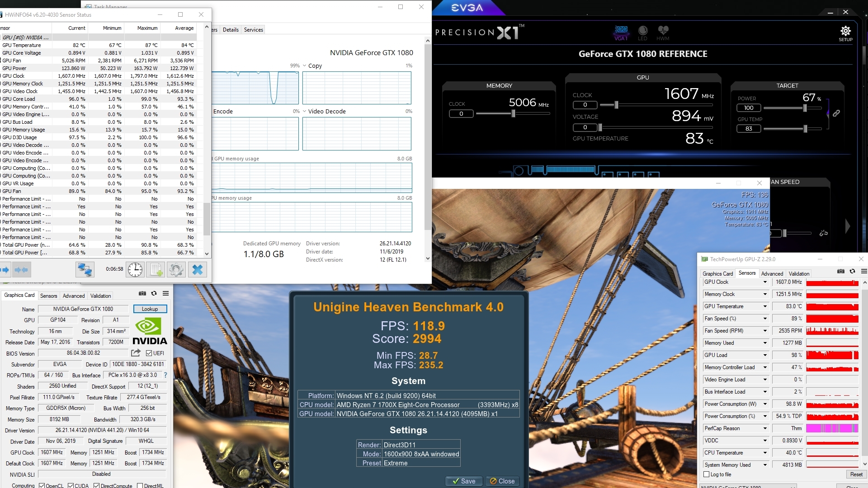Adjust the GPU Voltage slider
The height and width of the screenshot is (488, 868).
tap(600, 127)
